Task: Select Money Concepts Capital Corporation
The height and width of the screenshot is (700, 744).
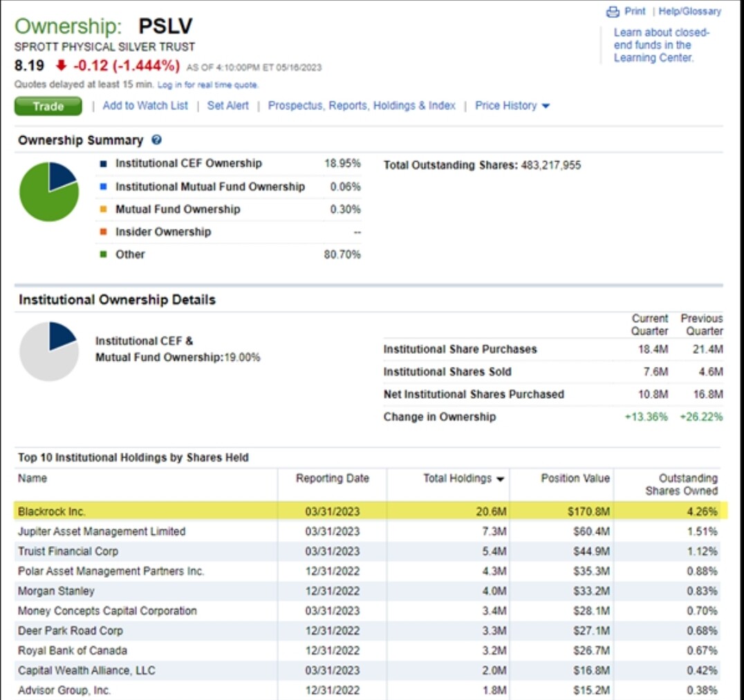Action: (x=107, y=611)
